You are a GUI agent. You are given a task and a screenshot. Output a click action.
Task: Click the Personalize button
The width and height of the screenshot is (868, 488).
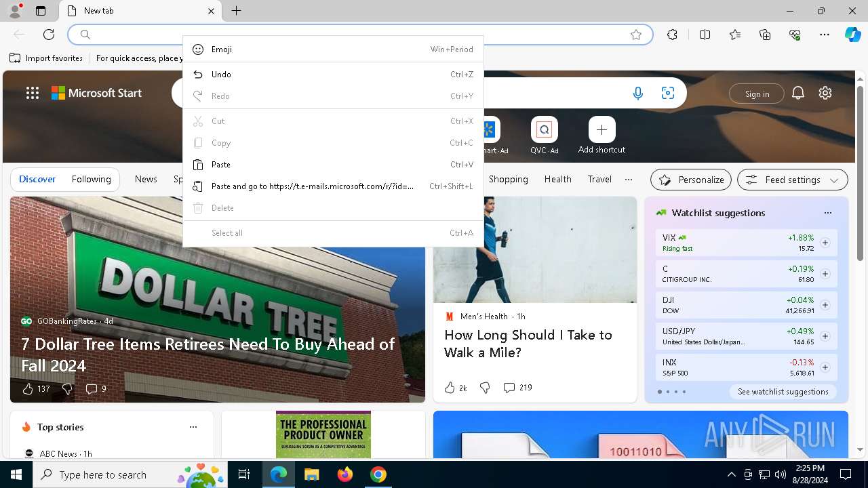pyautogui.click(x=691, y=180)
